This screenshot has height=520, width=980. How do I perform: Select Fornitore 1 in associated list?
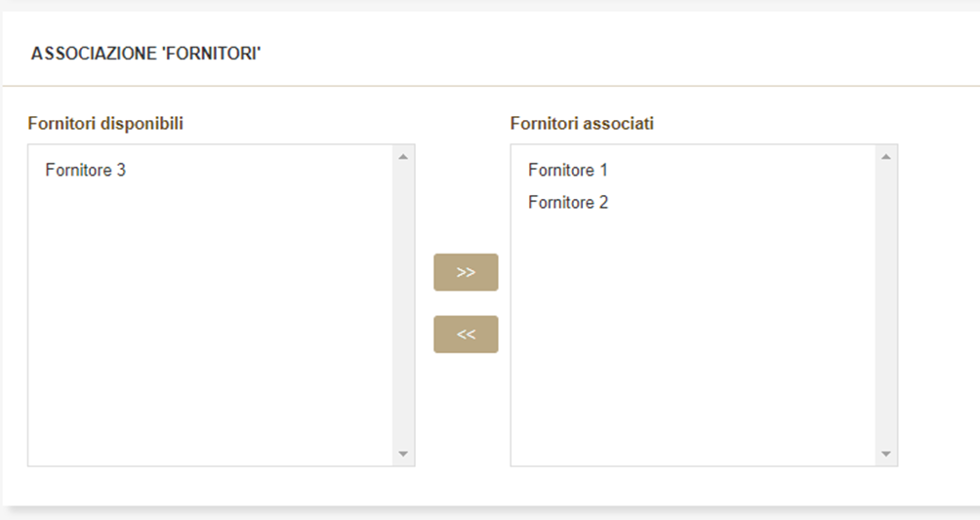(x=568, y=171)
